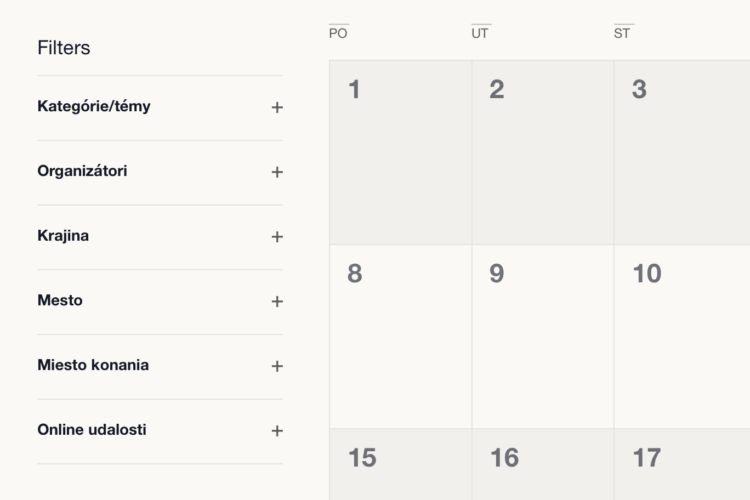The width and height of the screenshot is (750, 500).
Task: Expand the Kategórie/témy filter label
Action: 94,106
